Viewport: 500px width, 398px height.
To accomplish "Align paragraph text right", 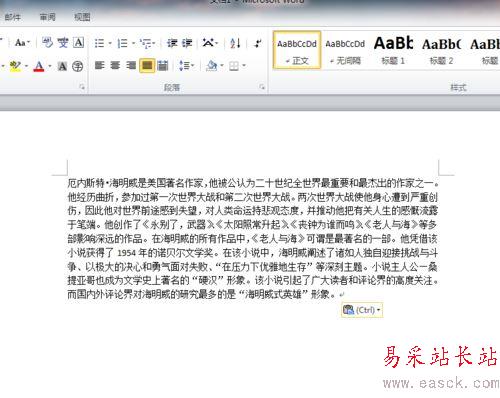I will coord(131,65).
